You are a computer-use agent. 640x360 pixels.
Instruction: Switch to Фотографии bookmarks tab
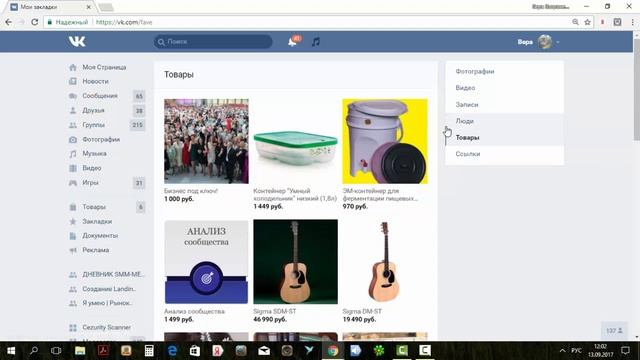[475, 71]
